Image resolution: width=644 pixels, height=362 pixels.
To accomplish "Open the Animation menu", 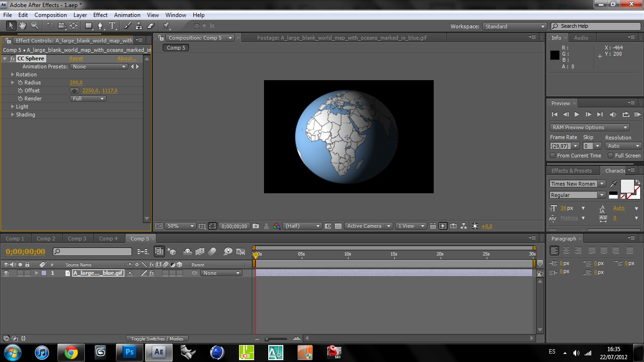I will [x=127, y=15].
